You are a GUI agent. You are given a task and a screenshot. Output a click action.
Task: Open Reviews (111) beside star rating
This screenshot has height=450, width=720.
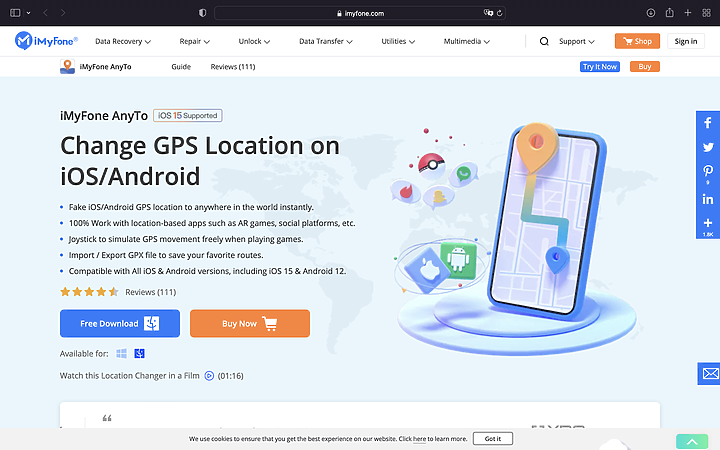[x=151, y=292]
